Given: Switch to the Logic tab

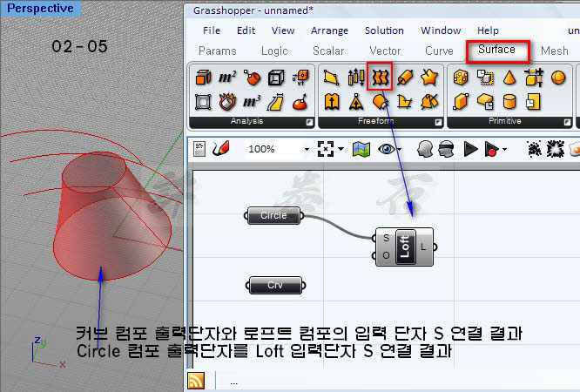Looking at the screenshot, I should 274,51.
